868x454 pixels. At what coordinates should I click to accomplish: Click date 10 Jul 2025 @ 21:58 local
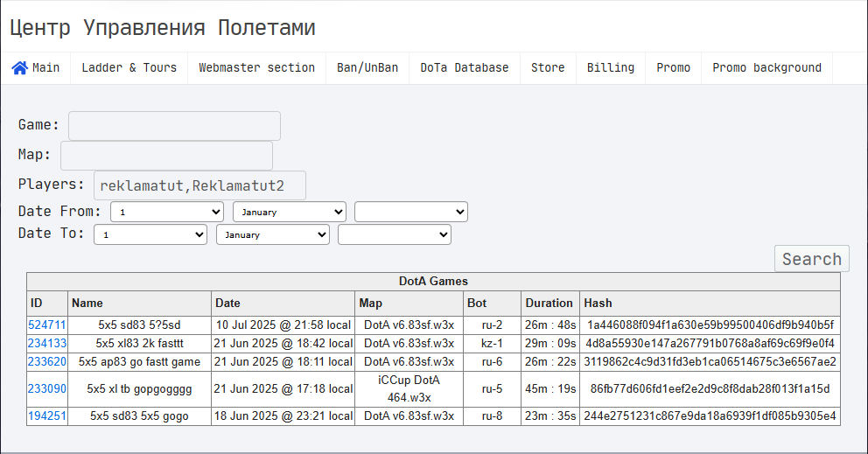tap(283, 325)
